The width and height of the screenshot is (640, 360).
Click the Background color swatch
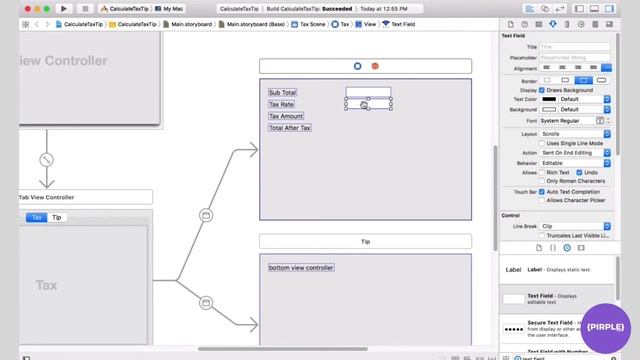(549, 110)
